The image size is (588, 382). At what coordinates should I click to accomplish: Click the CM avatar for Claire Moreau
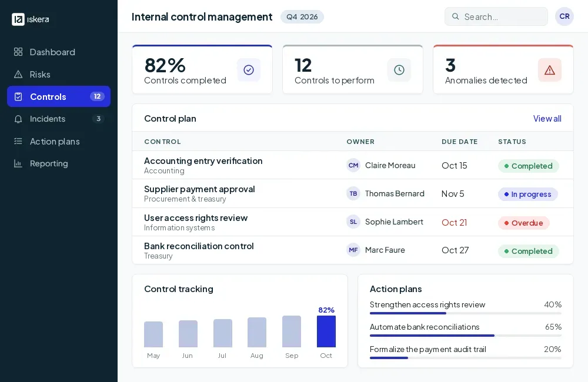point(353,165)
